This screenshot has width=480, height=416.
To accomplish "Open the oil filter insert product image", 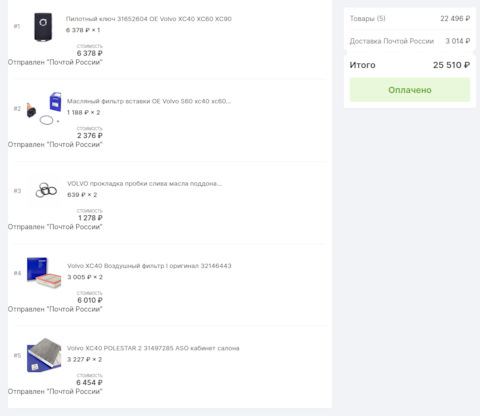I will [x=44, y=108].
